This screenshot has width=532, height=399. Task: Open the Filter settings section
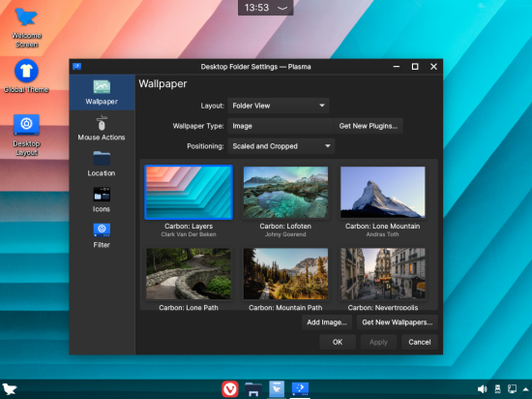[102, 235]
